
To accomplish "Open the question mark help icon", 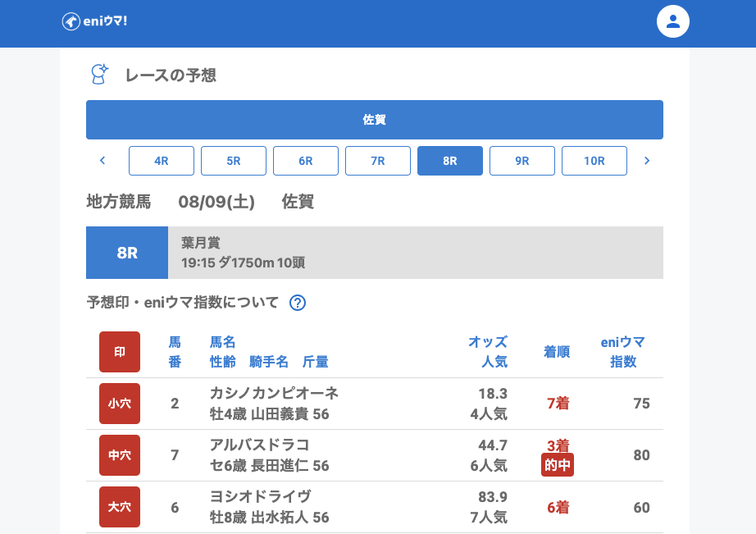I will [298, 303].
